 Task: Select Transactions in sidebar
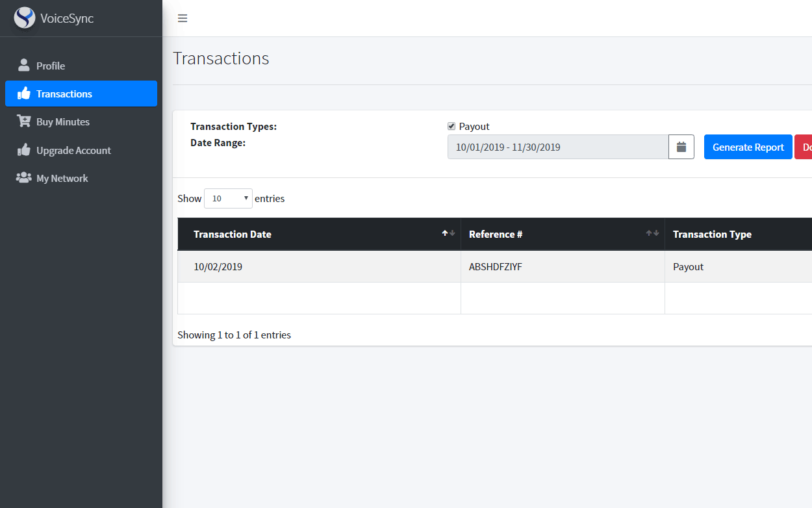[x=81, y=94]
